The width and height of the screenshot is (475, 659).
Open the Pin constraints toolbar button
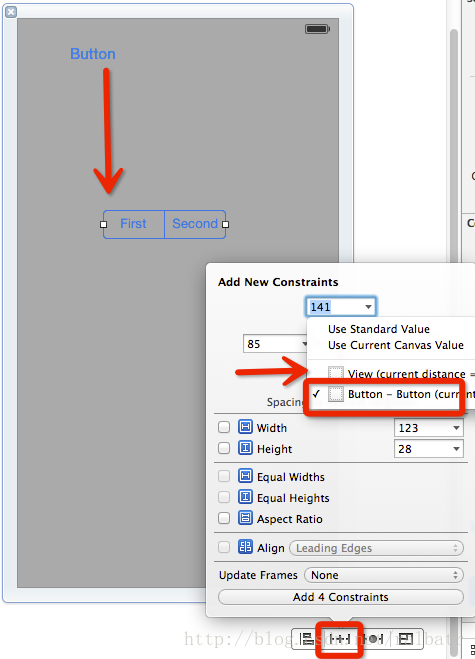[x=339, y=639]
